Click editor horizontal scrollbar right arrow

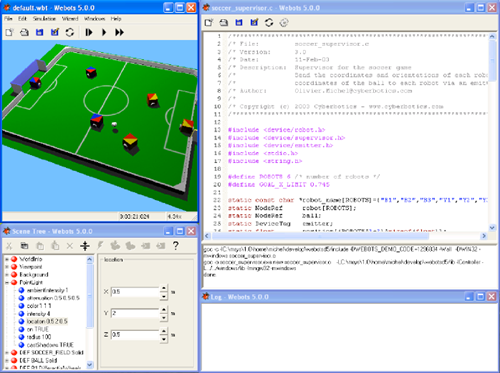[484, 236]
